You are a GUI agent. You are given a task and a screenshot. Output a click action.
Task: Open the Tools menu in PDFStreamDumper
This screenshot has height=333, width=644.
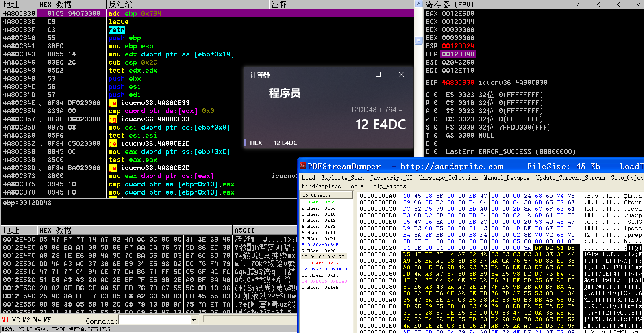(355, 186)
